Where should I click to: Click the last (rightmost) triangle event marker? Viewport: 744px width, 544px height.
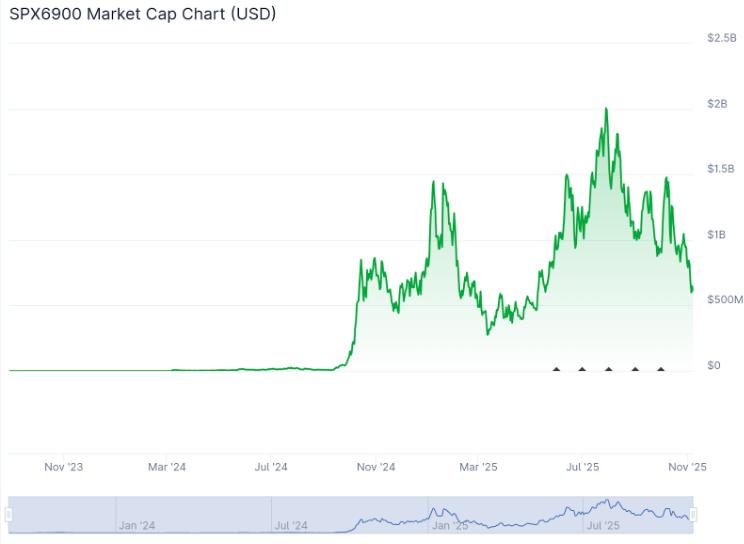tap(660, 369)
